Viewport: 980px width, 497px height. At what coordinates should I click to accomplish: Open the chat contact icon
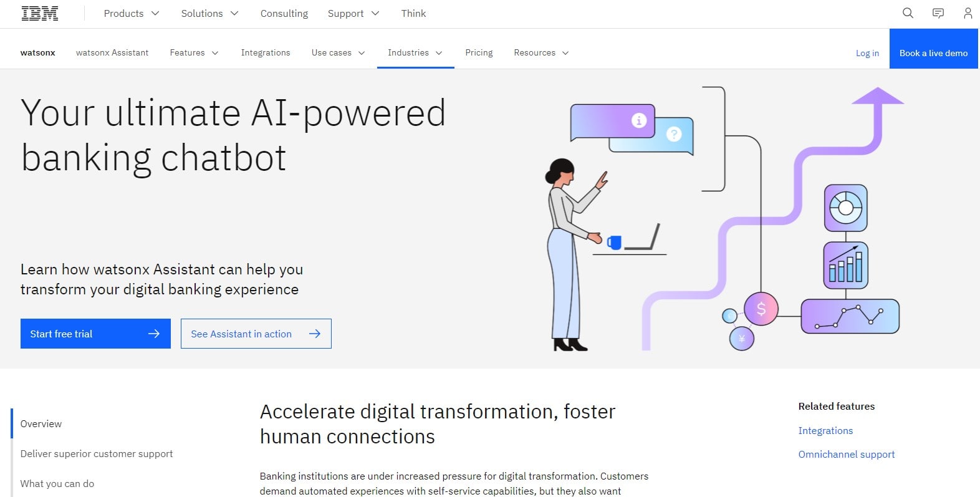pos(938,13)
